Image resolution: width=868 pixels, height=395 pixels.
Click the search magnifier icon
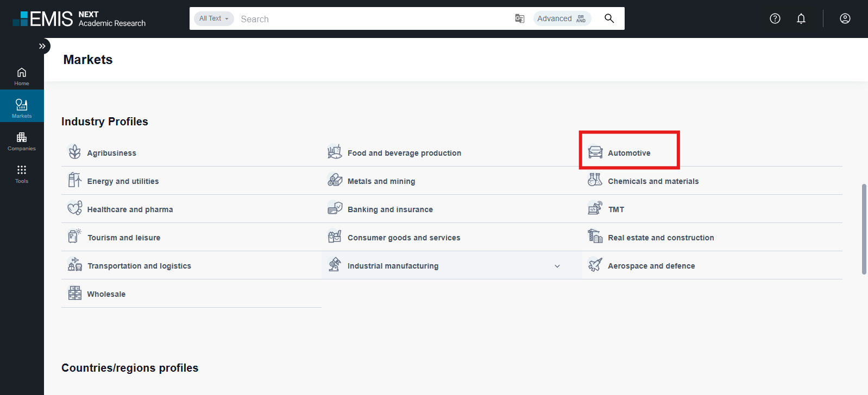(x=609, y=18)
